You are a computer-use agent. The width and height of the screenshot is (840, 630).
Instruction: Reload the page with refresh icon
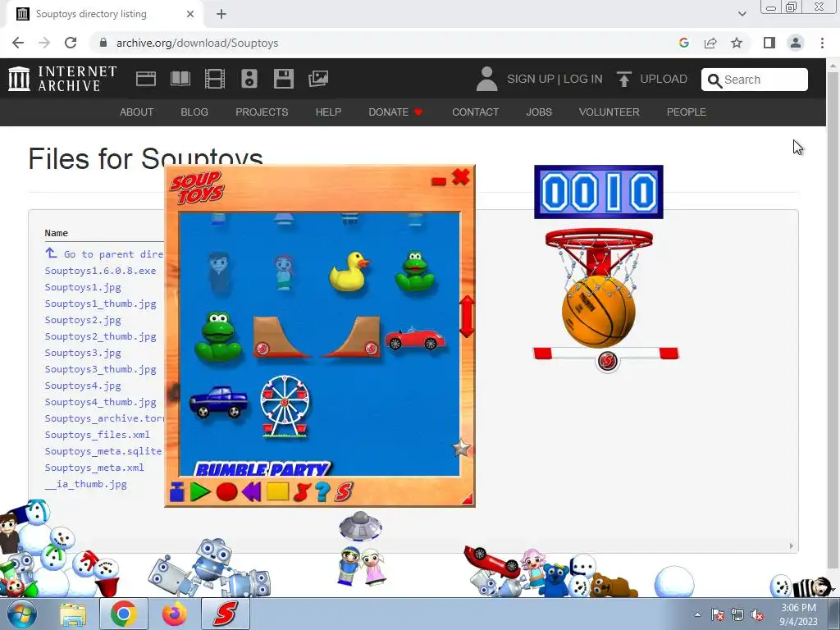tap(71, 43)
